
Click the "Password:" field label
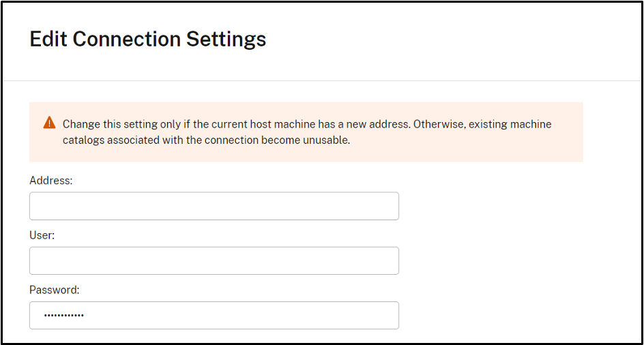[x=55, y=290]
